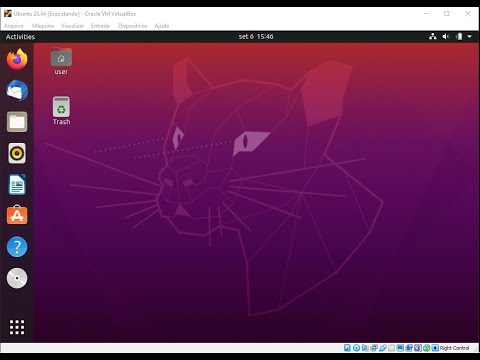This screenshot has width=480, height=360.
Task: Open the Máquina menu
Action: (x=43, y=26)
